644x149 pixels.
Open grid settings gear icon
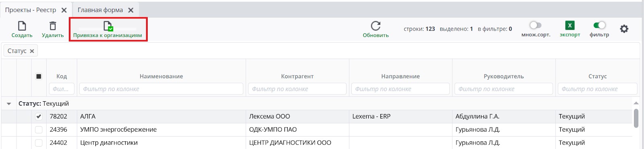click(x=624, y=29)
